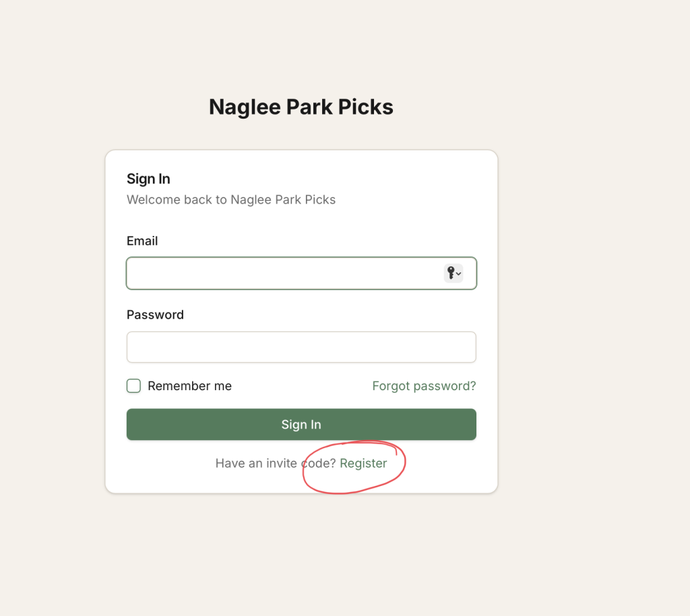Click the Naglee Park Picks page title
Screen dimensions: 690x616
click(301, 107)
